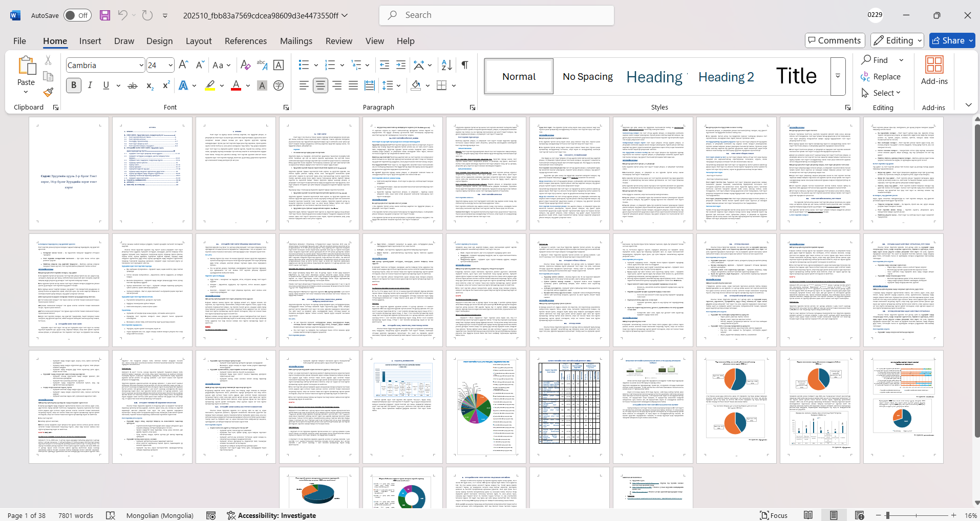
Task: Clear all formatting with eraser icon
Action: click(x=246, y=65)
